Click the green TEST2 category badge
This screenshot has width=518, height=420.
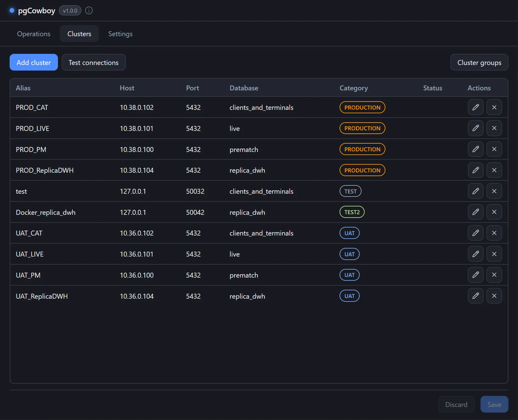coord(352,212)
